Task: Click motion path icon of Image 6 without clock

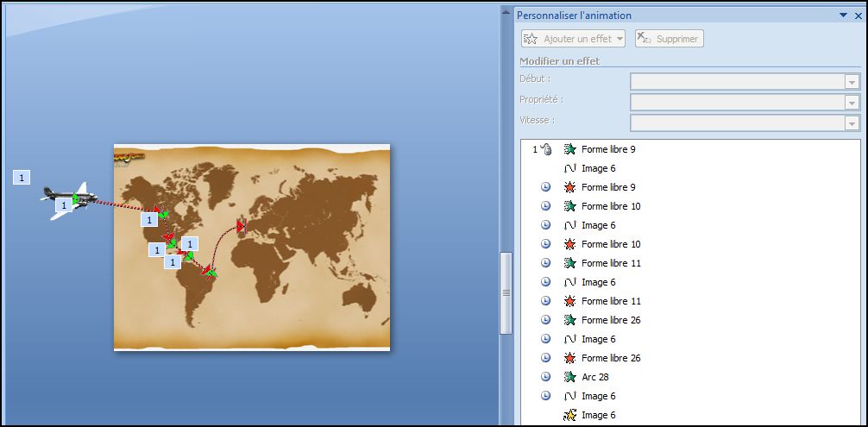Action: click(569, 168)
